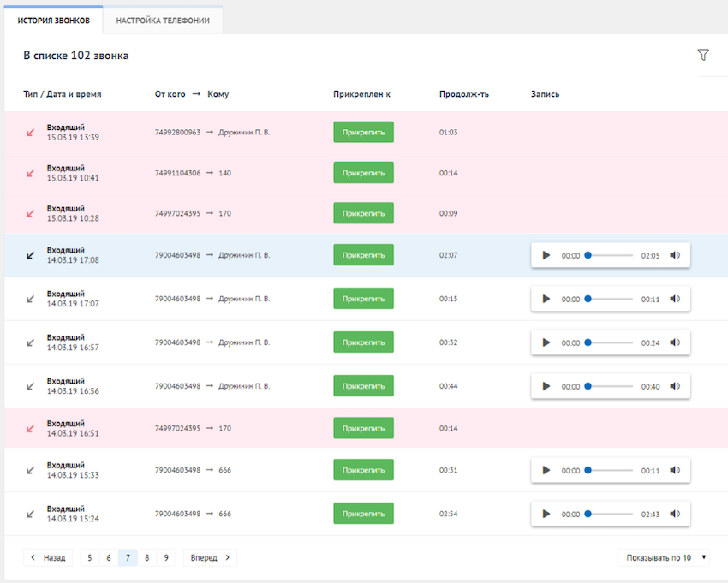The height and width of the screenshot is (583, 728).
Task: Switch to 'Настройка телефонии' tab
Action: (163, 21)
